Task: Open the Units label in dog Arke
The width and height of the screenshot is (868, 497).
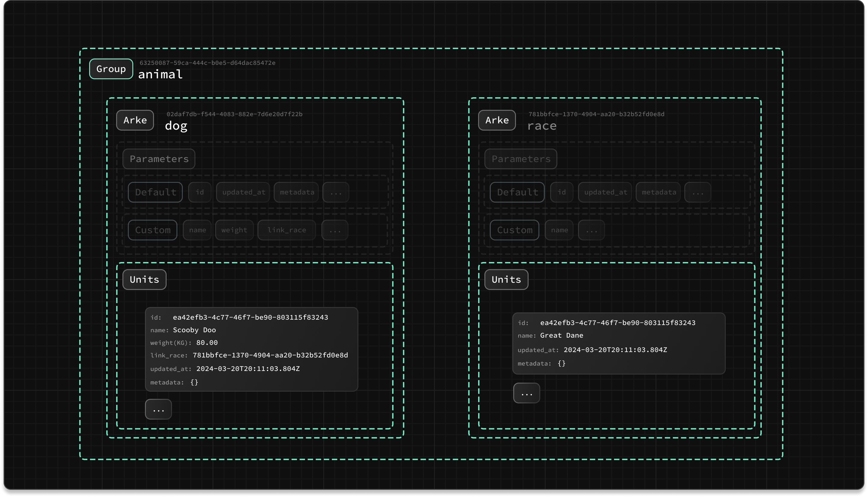Action: coord(144,280)
